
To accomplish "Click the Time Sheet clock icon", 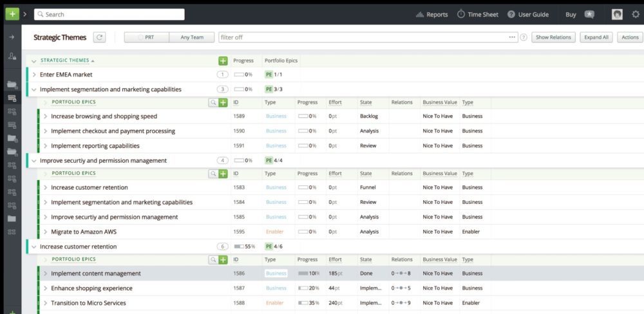I will pyautogui.click(x=461, y=14).
